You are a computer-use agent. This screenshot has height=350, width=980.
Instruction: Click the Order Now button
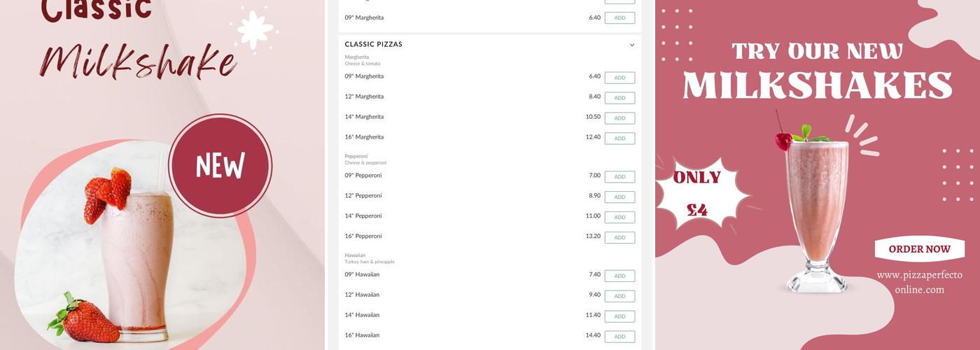919,249
